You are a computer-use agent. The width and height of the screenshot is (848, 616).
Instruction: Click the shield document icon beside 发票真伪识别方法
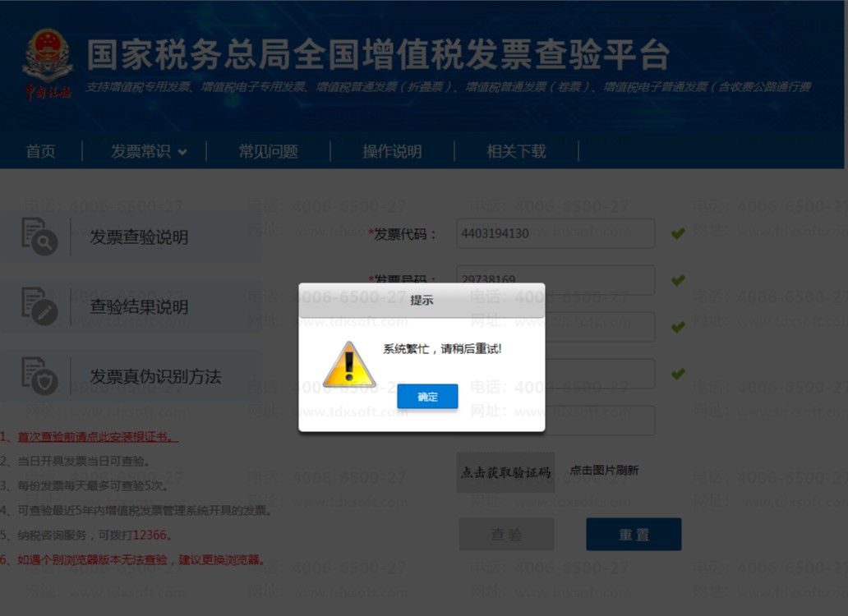click(x=39, y=375)
